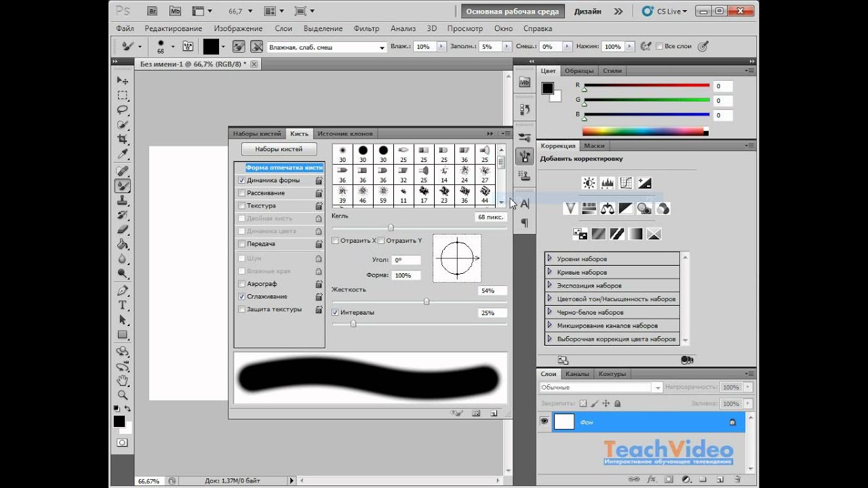
Task: Open Mini Bridge from top bar
Action: tap(175, 11)
